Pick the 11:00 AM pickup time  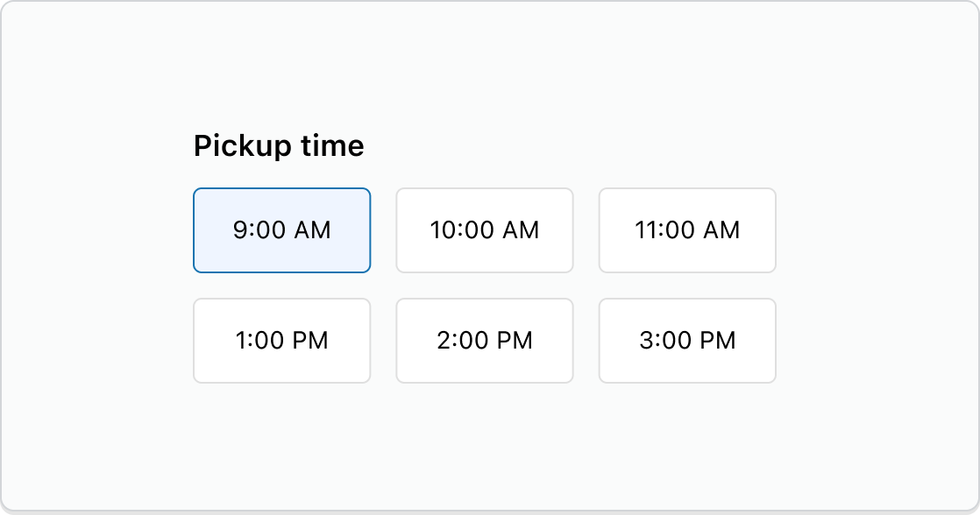click(x=687, y=230)
